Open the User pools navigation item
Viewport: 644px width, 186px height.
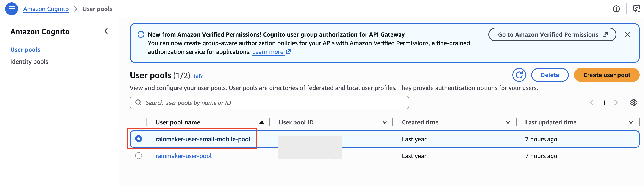tap(25, 50)
